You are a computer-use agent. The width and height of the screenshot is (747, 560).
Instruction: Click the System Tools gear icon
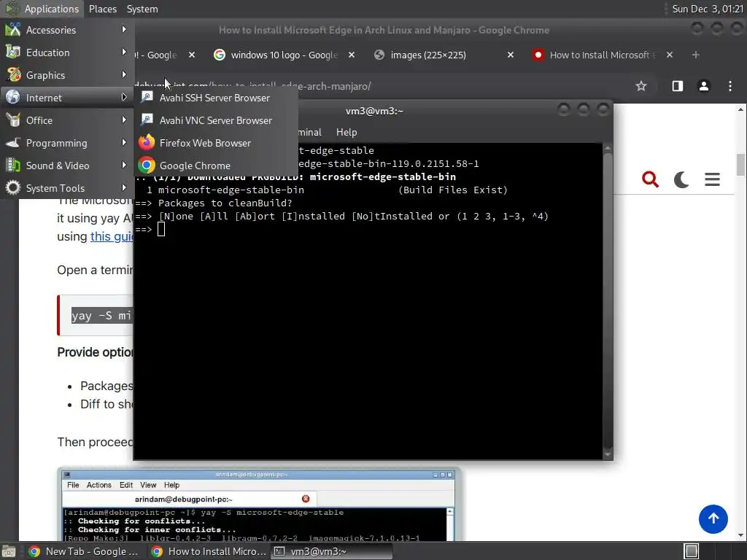[13, 187]
